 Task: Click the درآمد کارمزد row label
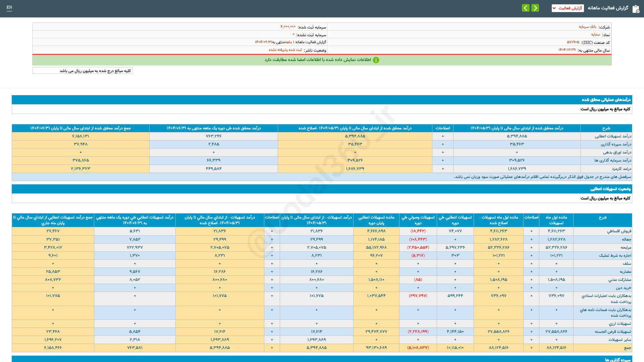(x=621, y=169)
